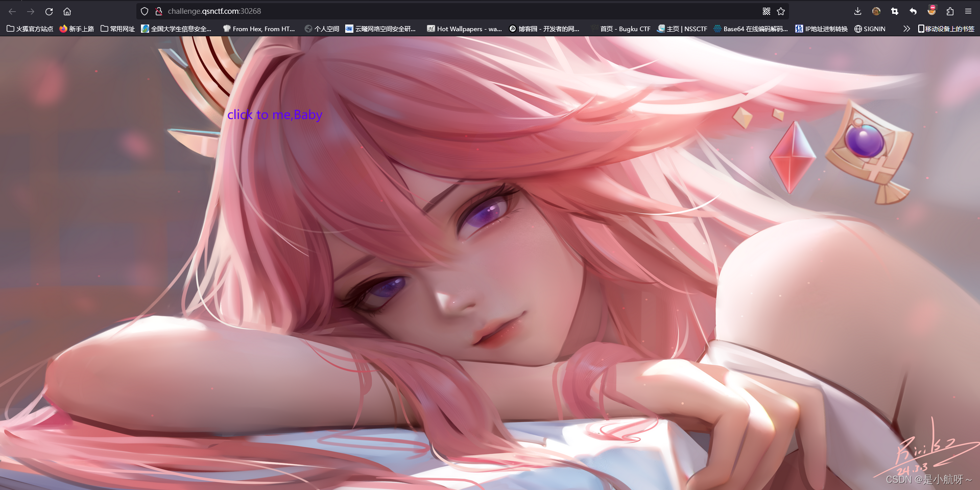Open the Base64 在线编码解码 bookmark

[751, 29]
